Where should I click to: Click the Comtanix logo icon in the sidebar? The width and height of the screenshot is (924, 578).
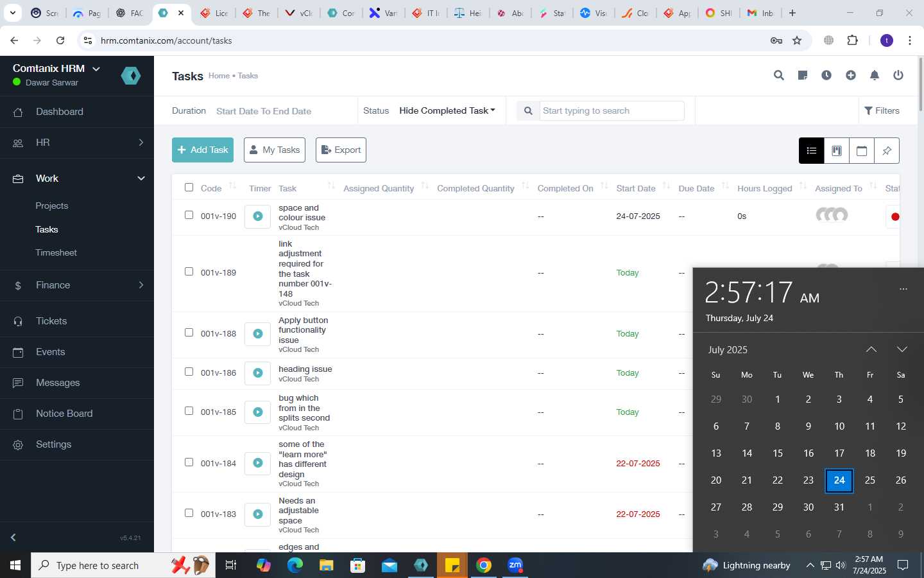(131, 76)
